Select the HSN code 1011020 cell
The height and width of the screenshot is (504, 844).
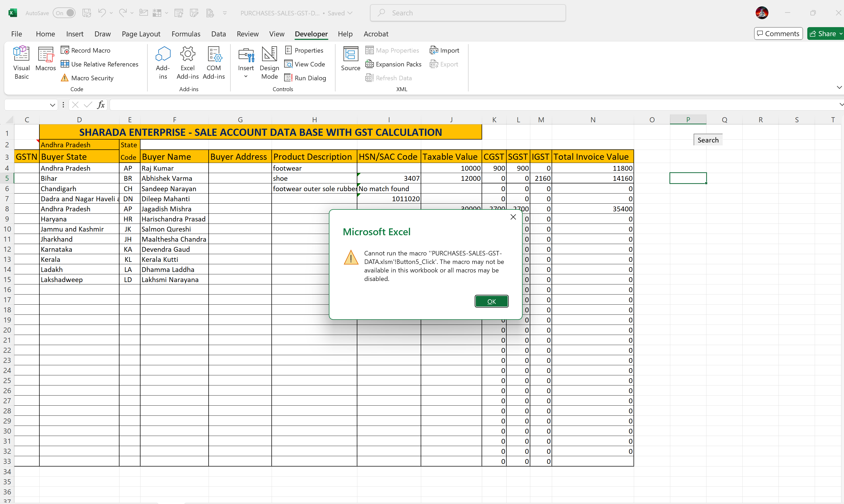click(389, 199)
